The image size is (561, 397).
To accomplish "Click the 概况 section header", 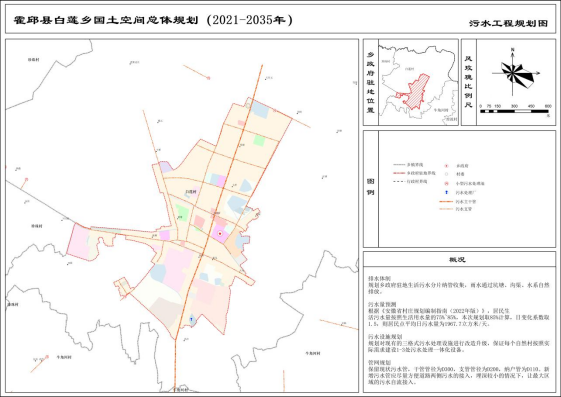I will point(457,260).
